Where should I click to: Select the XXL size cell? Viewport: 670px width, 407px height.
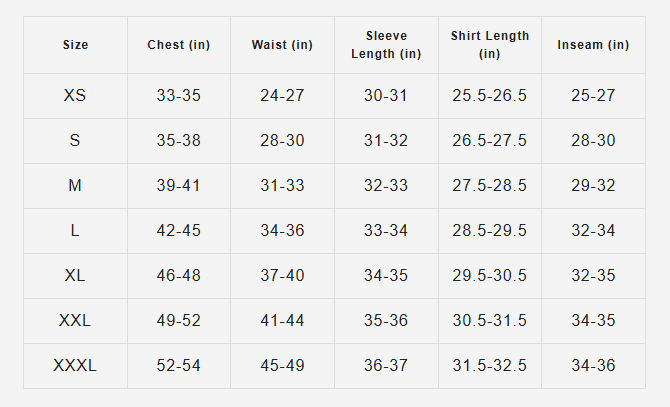point(75,321)
